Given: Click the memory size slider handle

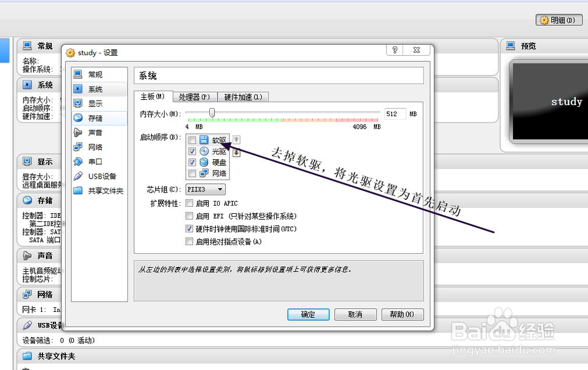Looking at the screenshot, I should point(212,113).
